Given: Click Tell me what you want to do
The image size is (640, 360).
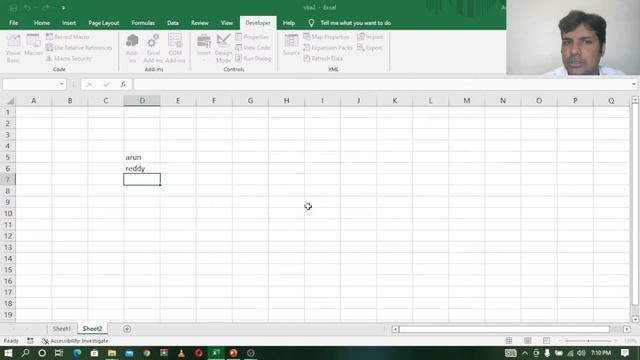Looking at the screenshot, I should [x=356, y=23].
